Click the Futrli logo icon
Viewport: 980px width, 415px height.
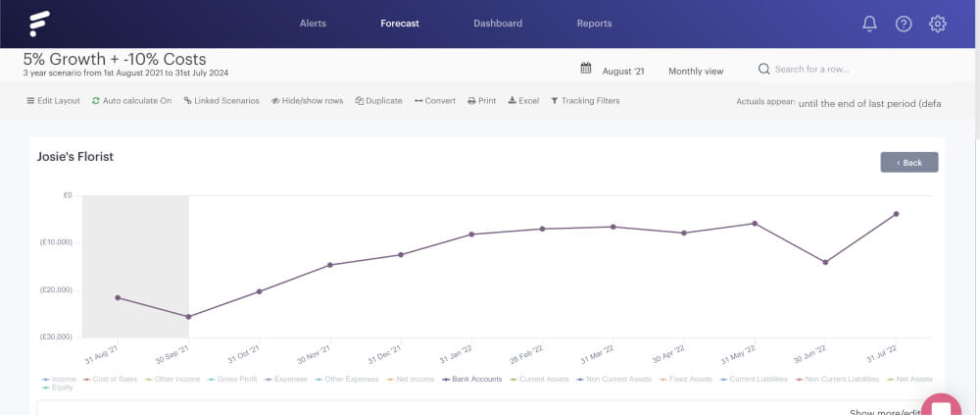pos(39,24)
